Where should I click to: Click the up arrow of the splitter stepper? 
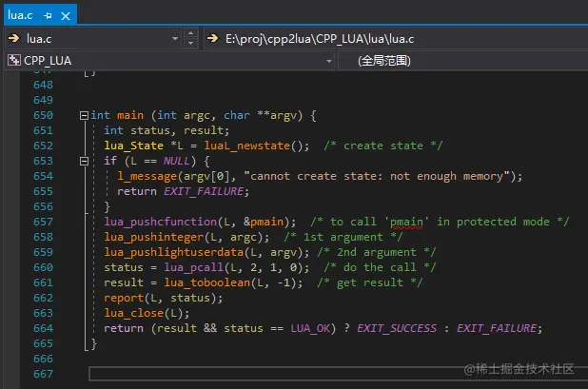pyautogui.click(x=191, y=33)
